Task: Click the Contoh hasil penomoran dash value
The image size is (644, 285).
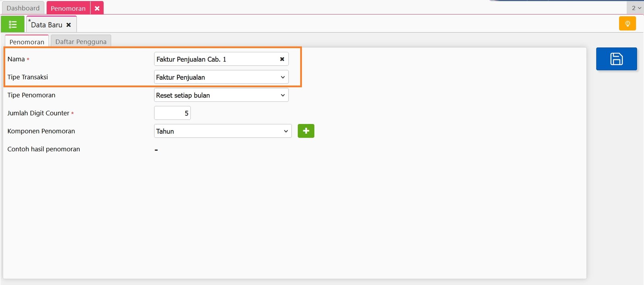Action: pos(156,150)
